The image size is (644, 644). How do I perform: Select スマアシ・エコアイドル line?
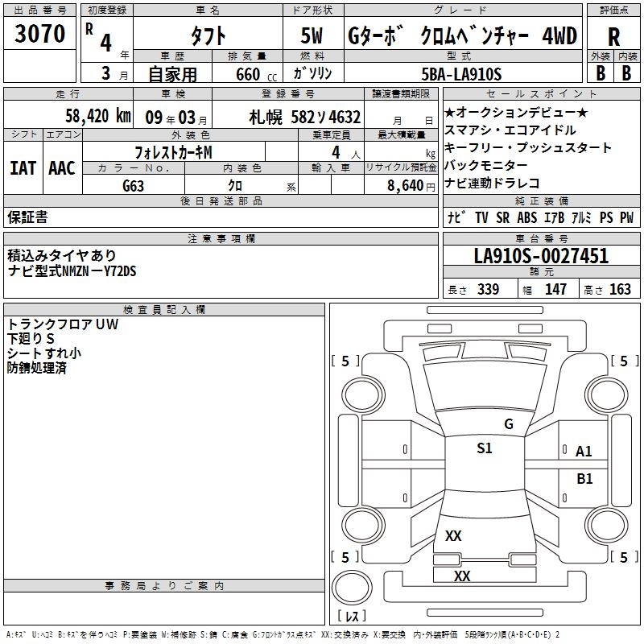pos(510,130)
